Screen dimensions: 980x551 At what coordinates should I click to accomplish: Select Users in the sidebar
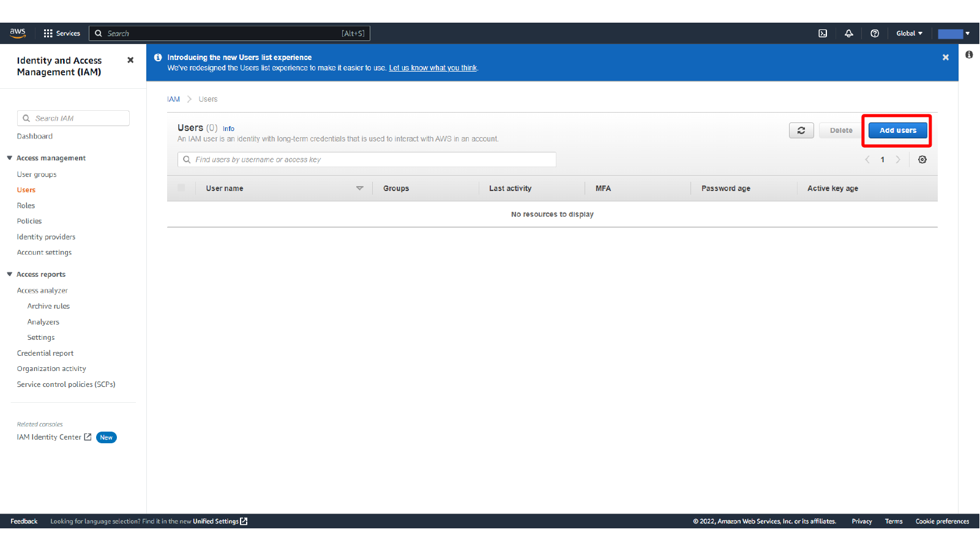(26, 190)
